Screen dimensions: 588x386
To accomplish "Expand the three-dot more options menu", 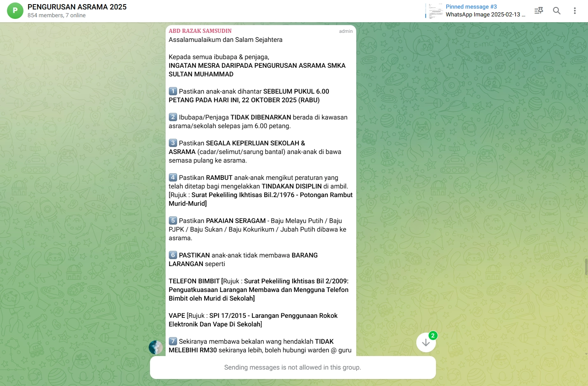I will 574,11.
